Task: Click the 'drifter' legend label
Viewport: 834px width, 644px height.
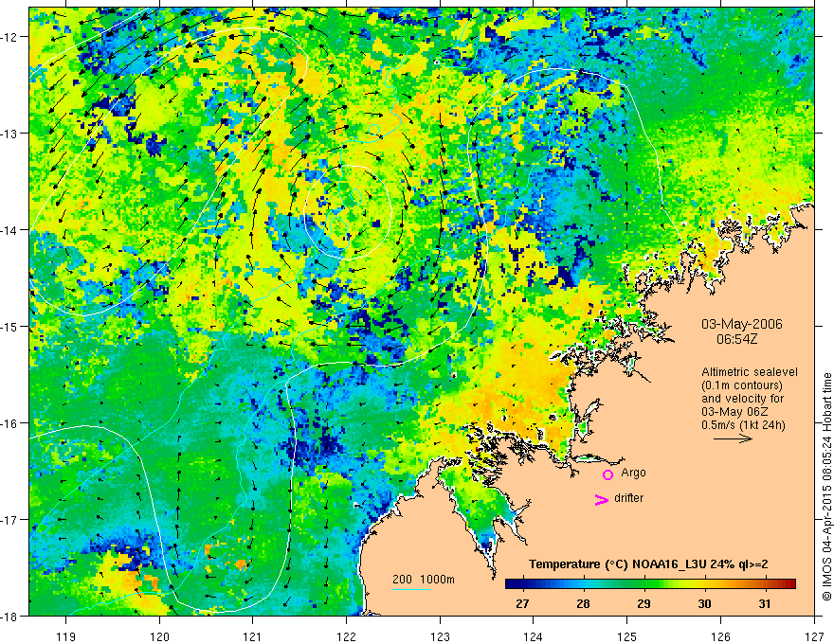Action: point(628,498)
